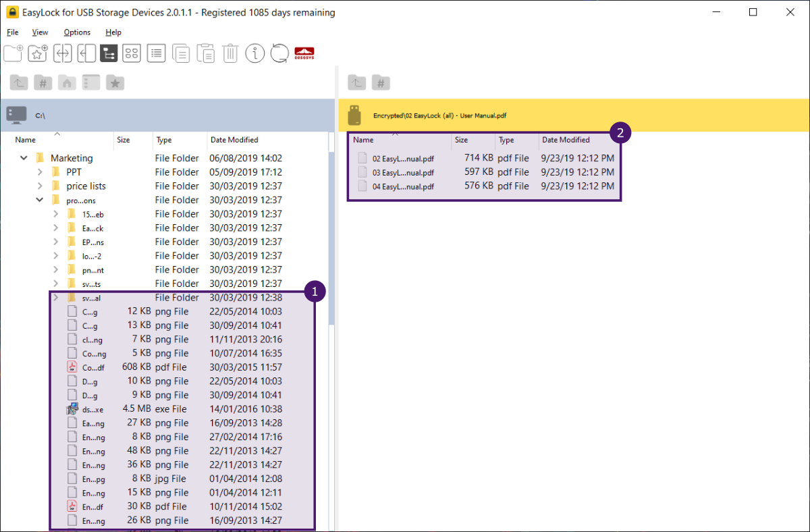Switch to tree view layout icon
Screen dimensions: 810x532
point(109,53)
